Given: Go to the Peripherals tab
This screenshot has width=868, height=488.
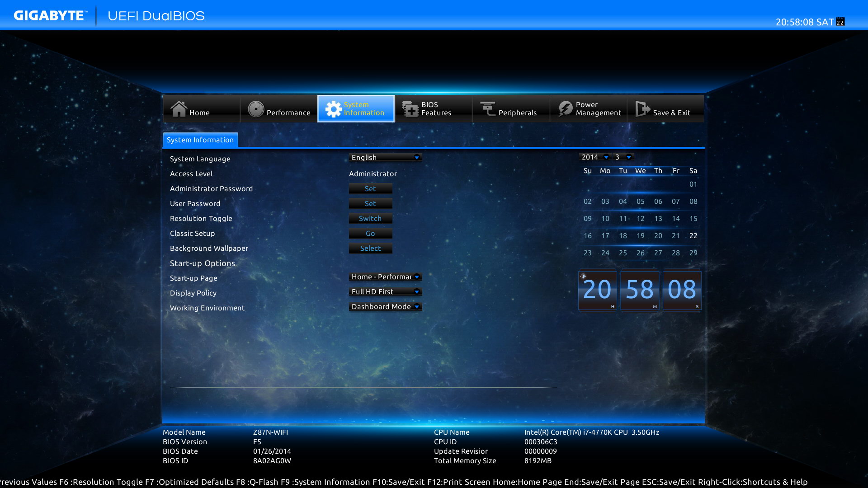Looking at the screenshot, I should coord(510,109).
